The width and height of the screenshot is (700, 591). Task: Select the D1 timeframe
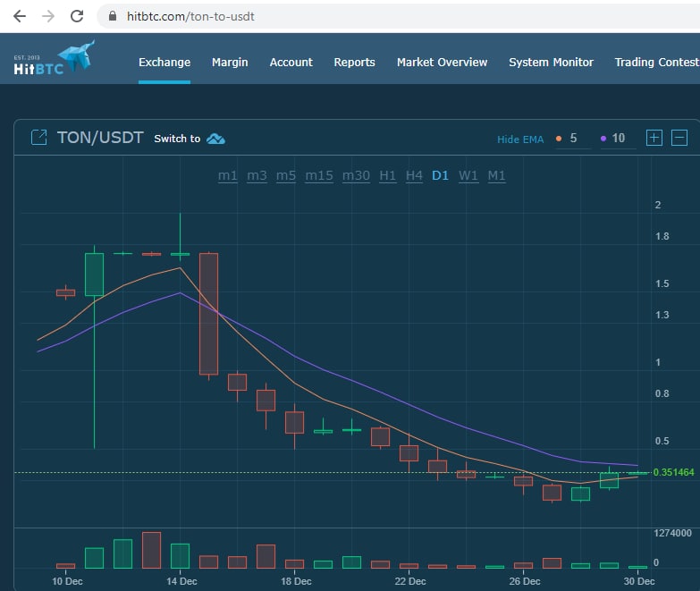pyautogui.click(x=440, y=175)
